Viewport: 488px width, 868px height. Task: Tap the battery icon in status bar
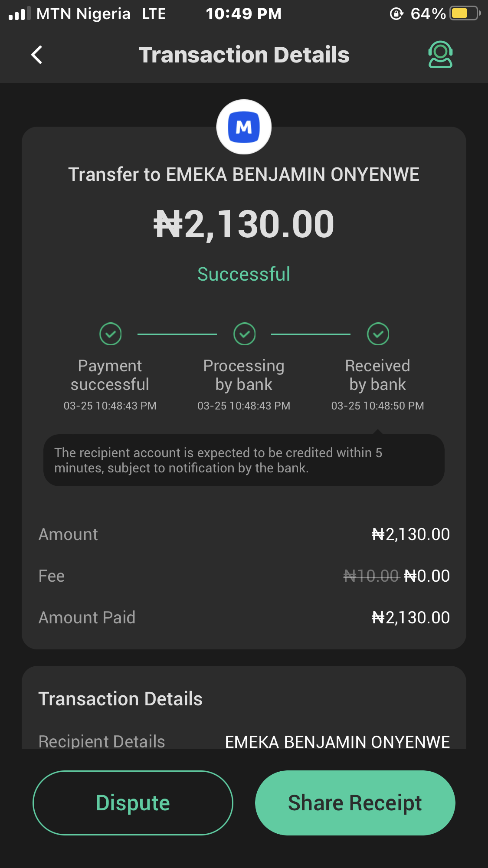(464, 13)
